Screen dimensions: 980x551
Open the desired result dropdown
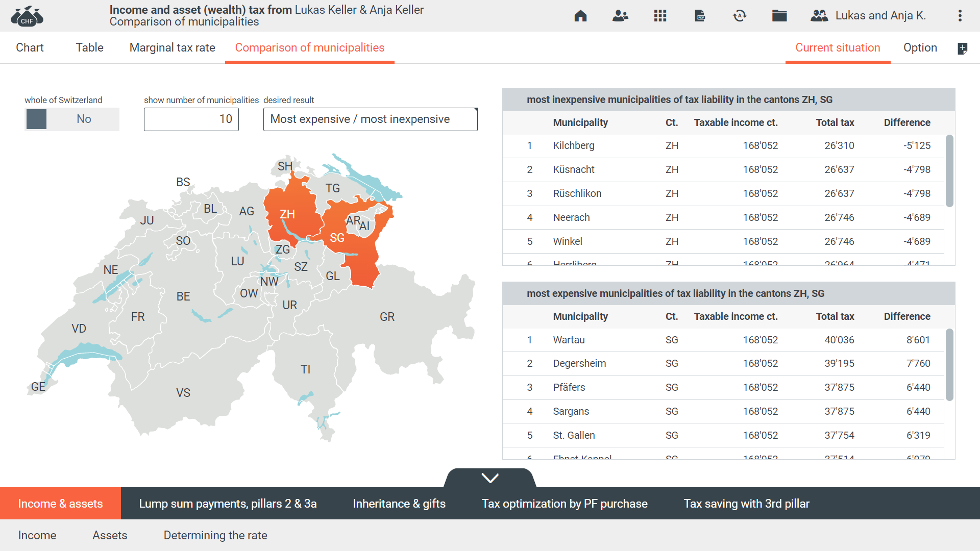coord(370,119)
